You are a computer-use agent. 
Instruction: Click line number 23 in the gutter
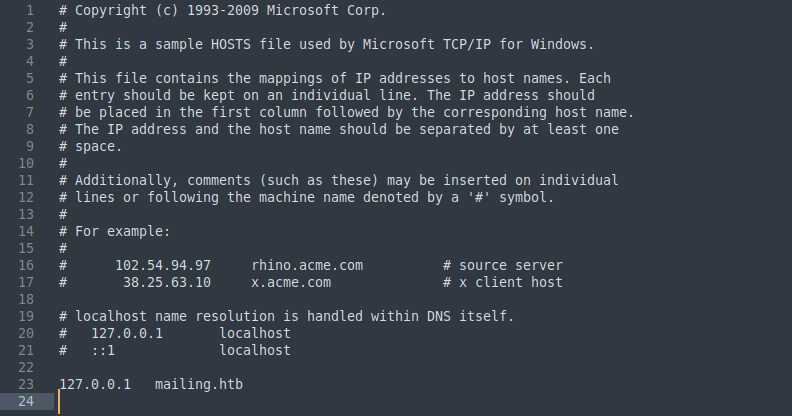point(26,384)
